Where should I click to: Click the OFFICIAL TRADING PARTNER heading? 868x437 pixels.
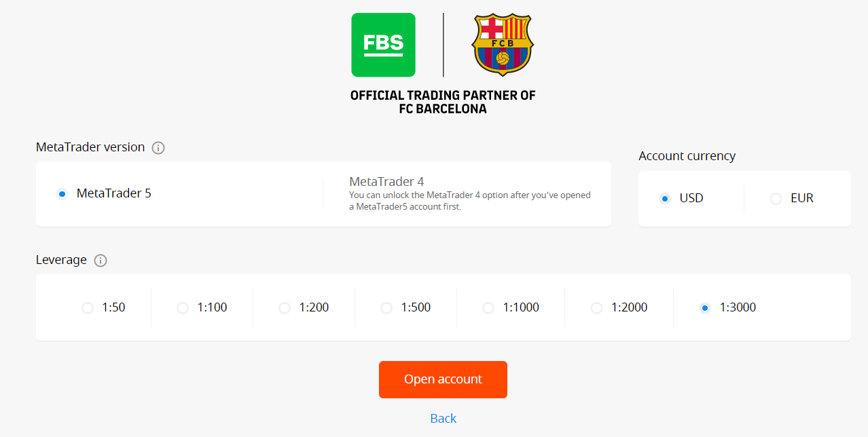(443, 100)
